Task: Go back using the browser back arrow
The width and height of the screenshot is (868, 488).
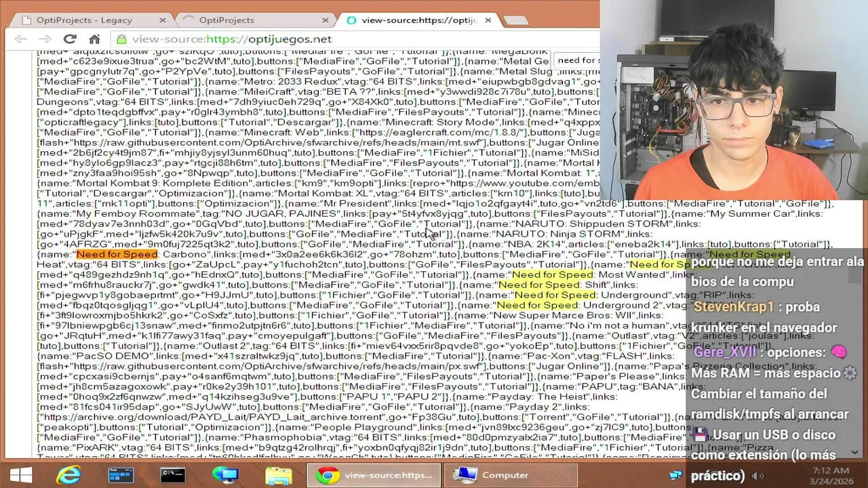Action: 20,39
